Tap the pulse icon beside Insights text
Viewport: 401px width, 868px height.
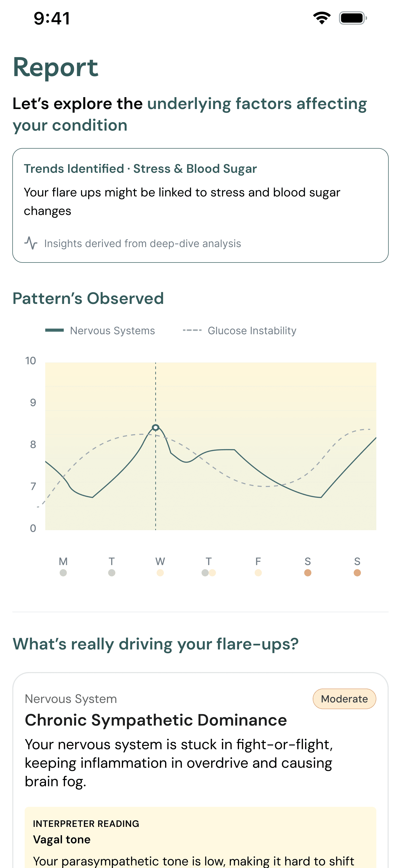coord(31,243)
